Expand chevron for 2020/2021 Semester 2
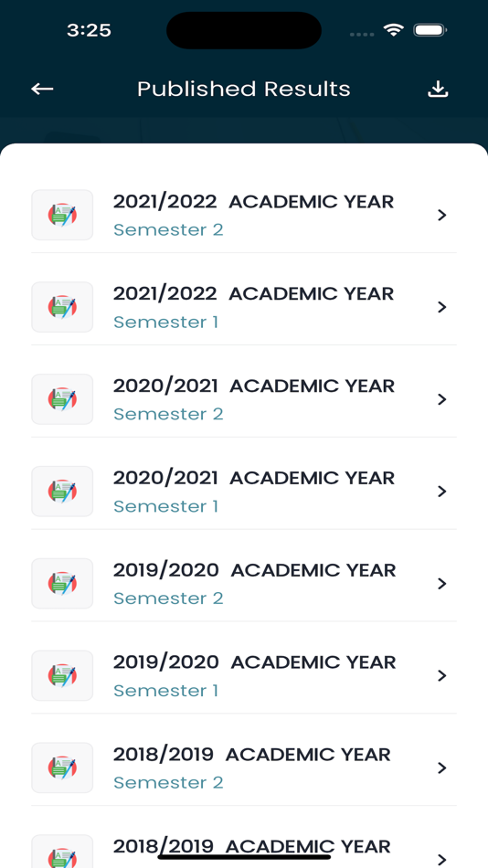Viewport: 488px width, 868px height. tap(442, 399)
